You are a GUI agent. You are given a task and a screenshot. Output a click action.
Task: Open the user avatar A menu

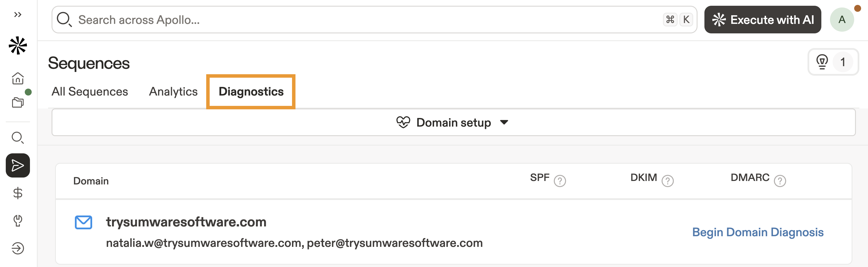coord(842,20)
